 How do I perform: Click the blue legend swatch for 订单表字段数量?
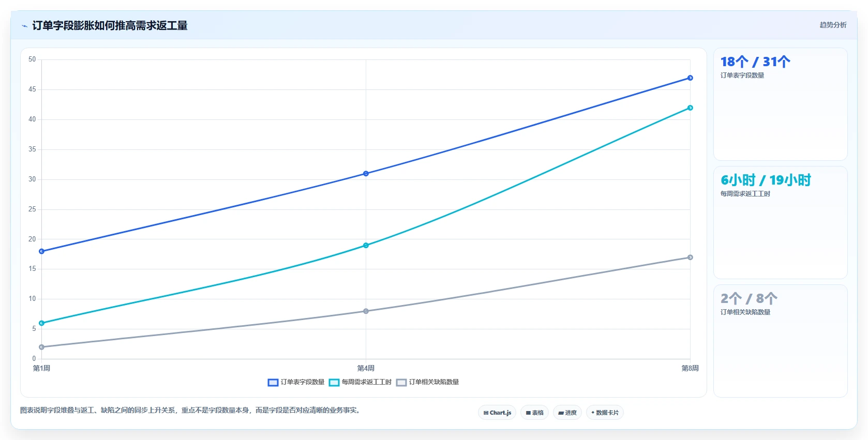[x=273, y=383]
